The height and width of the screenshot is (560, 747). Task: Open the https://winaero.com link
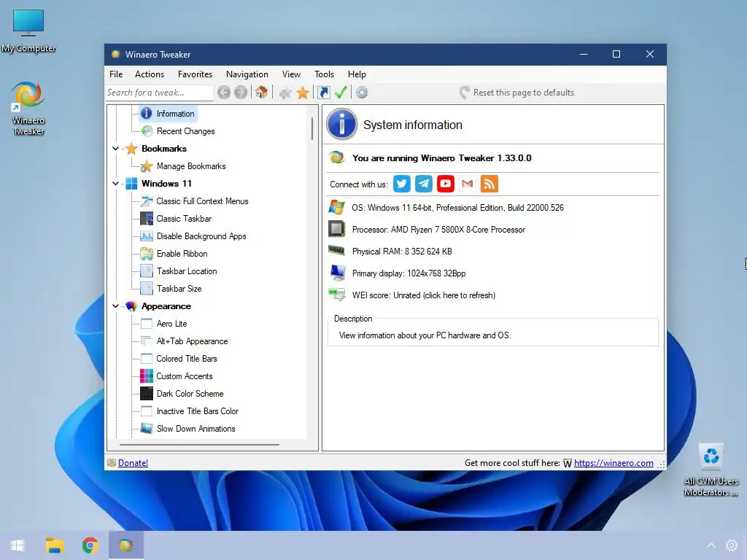pos(614,463)
